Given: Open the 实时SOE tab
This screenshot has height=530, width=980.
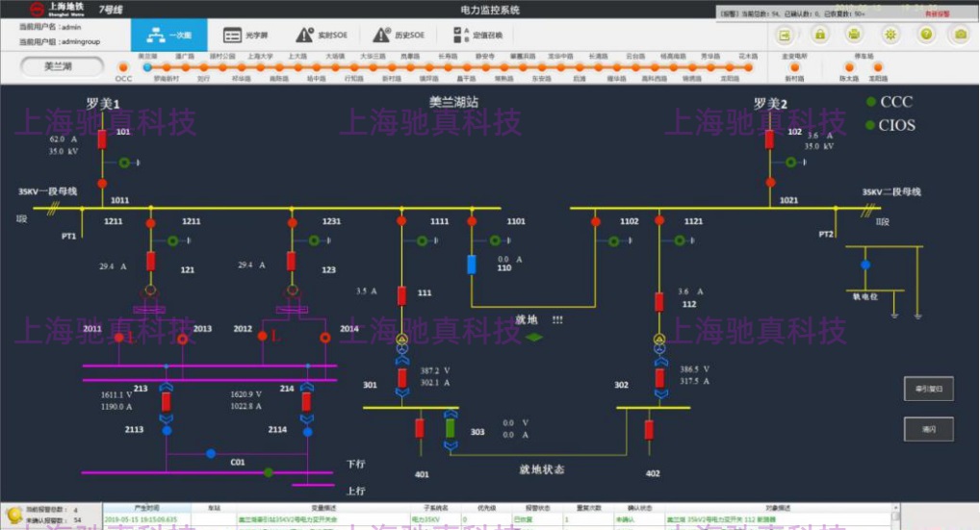Looking at the screenshot, I should (x=321, y=35).
